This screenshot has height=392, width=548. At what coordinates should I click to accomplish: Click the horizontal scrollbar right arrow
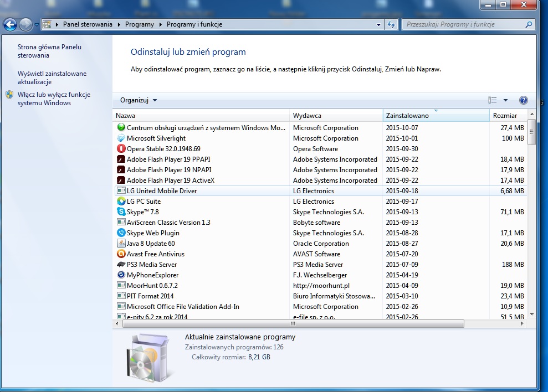(522, 323)
